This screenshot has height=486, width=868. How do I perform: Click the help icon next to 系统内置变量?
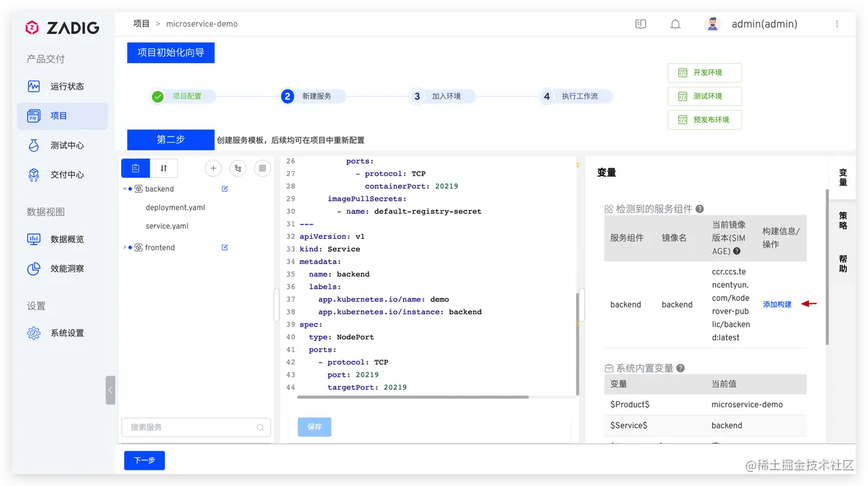pos(681,368)
